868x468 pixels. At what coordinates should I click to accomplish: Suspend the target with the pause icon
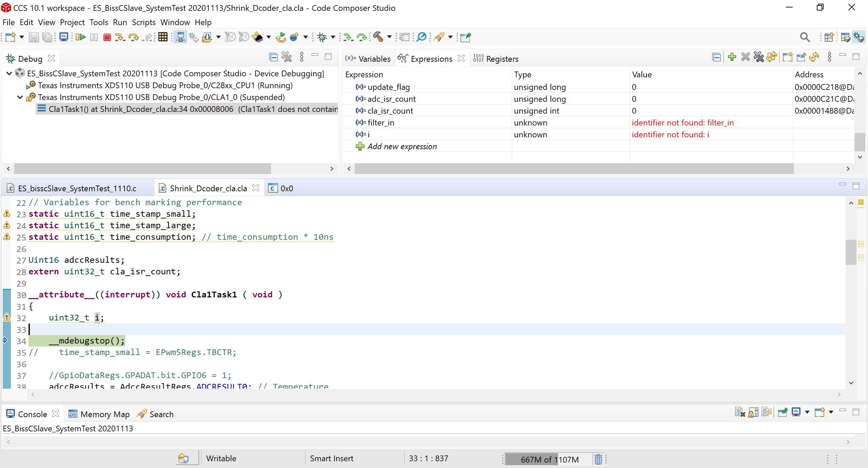pos(94,37)
